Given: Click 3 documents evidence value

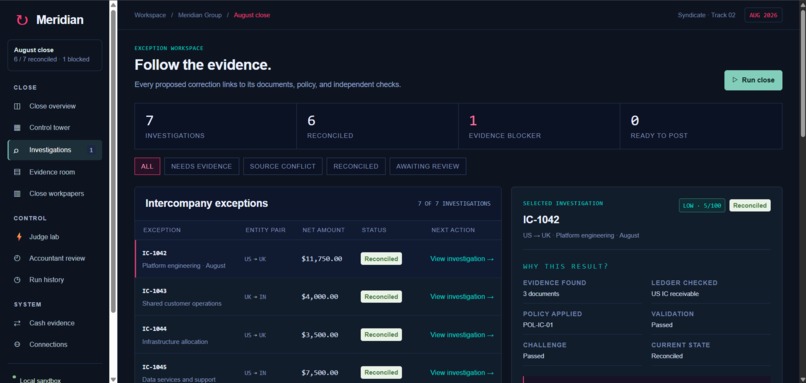Looking at the screenshot, I should [x=541, y=294].
